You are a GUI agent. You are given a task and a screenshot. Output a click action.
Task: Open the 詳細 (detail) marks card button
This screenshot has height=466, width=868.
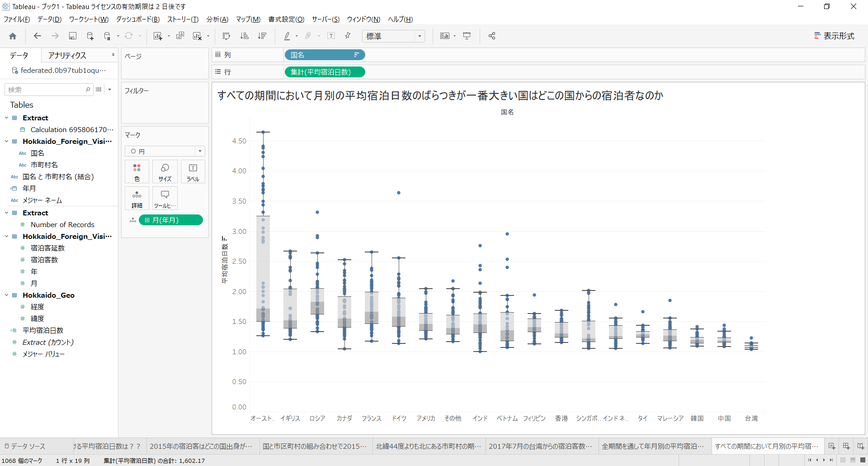(x=137, y=199)
